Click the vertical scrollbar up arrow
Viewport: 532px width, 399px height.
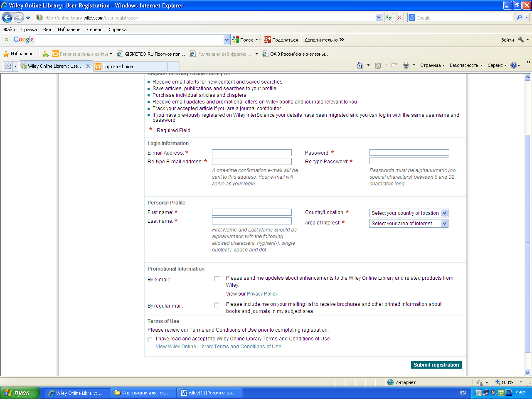tap(528, 77)
